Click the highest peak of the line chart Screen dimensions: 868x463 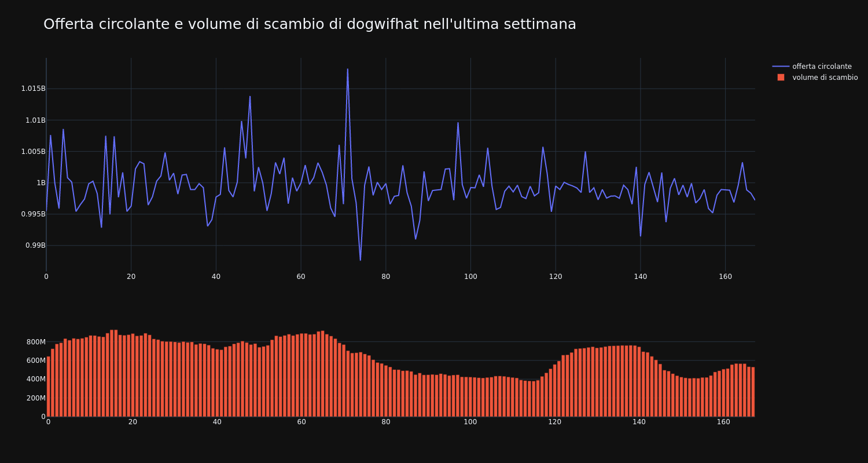coord(347,69)
